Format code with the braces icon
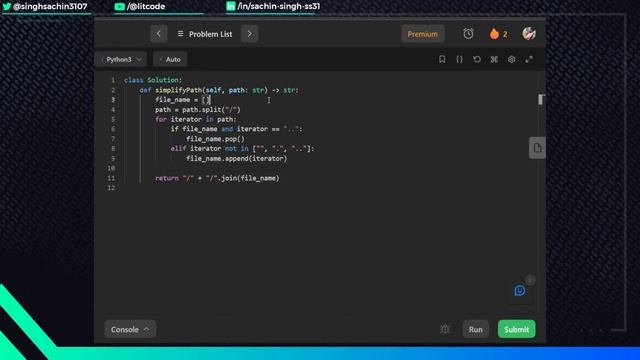 click(x=459, y=60)
